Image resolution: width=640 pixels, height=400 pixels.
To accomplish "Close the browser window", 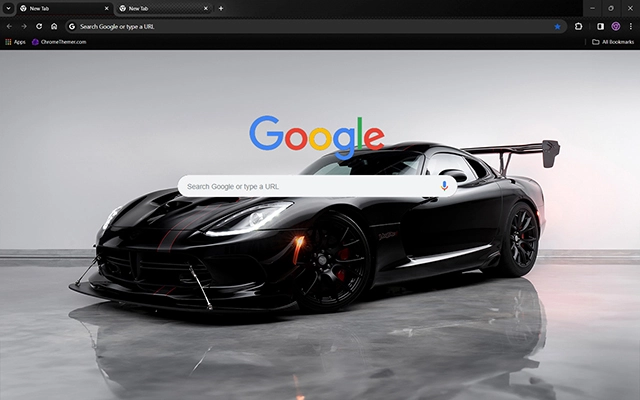I will [x=630, y=8].
